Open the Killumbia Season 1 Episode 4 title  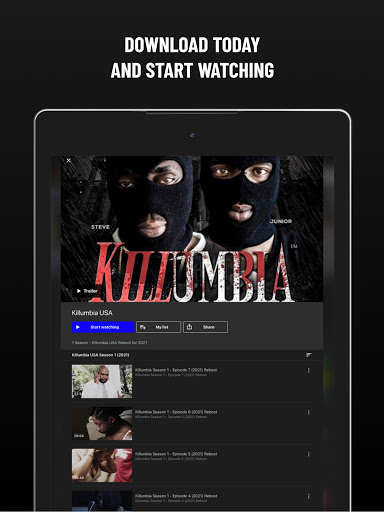pos(176,496)
